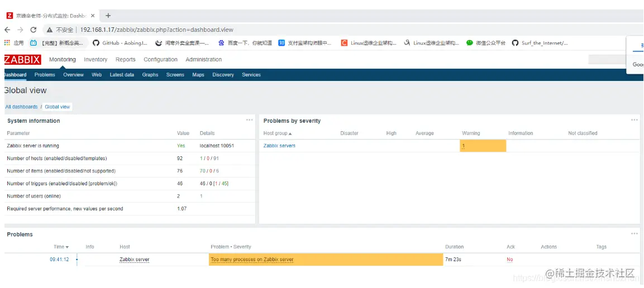Click the No acknowledgement link
Screen dimensions: 644x288
click(x=510, y=260)
